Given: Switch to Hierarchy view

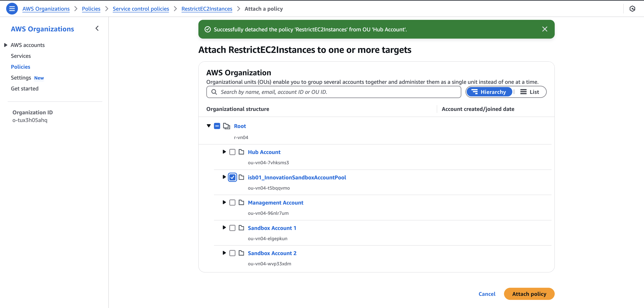Looking at the screenshot, I should pyautogui.click(x=489, y=92).
